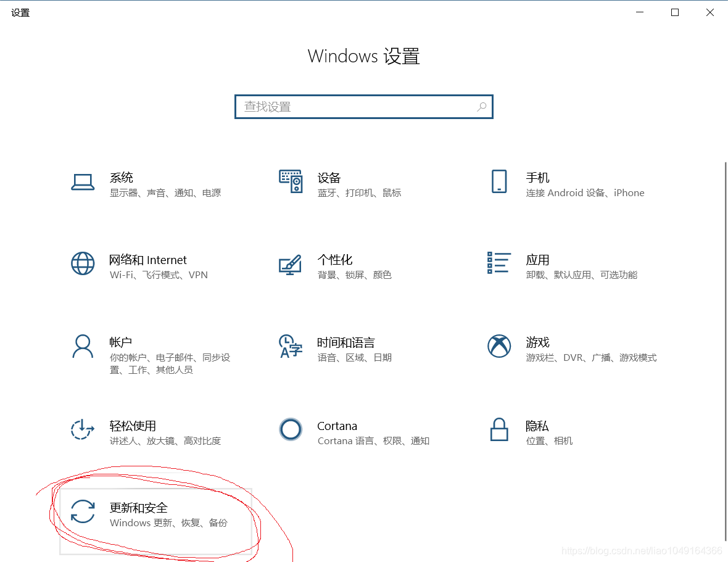Click the laptop icon for 系统
The image size is (728, 562).
click(x=83, y=182)
